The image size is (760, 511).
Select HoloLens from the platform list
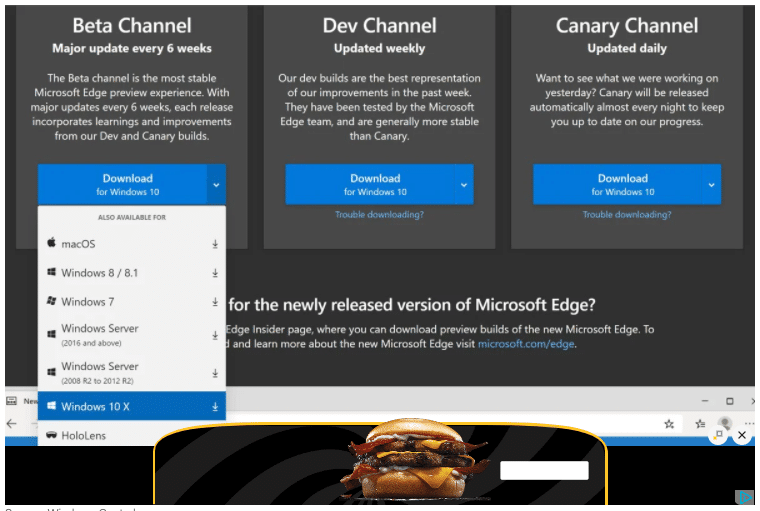tap(132, 435)
